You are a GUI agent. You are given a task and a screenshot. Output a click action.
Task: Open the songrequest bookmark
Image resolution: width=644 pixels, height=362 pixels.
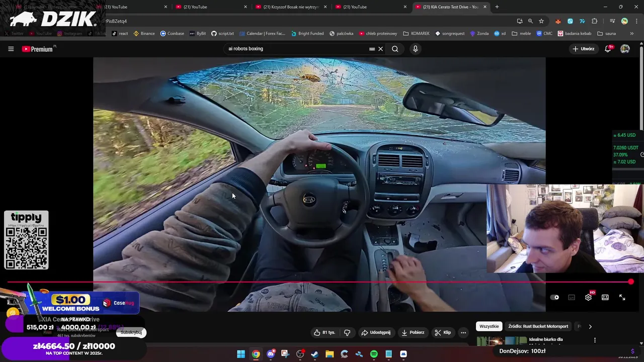(x=450, y=34)
